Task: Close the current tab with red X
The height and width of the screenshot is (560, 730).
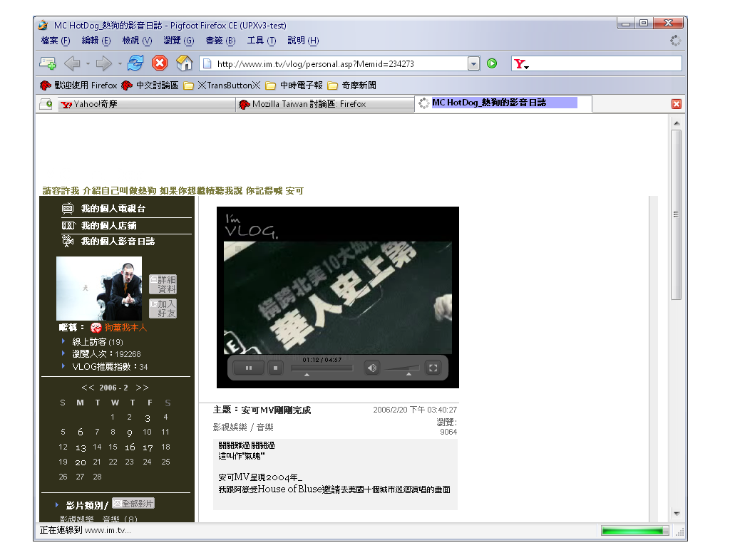Action: [x=676, y=104]
